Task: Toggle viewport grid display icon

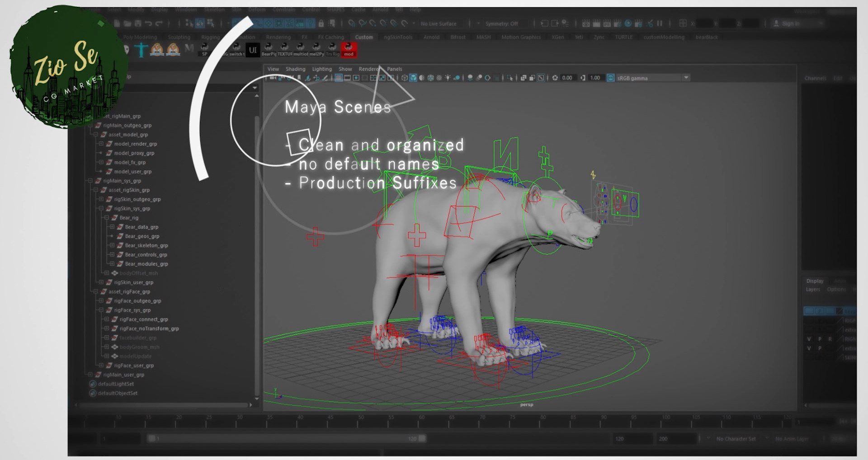Action: click(338, 78)
